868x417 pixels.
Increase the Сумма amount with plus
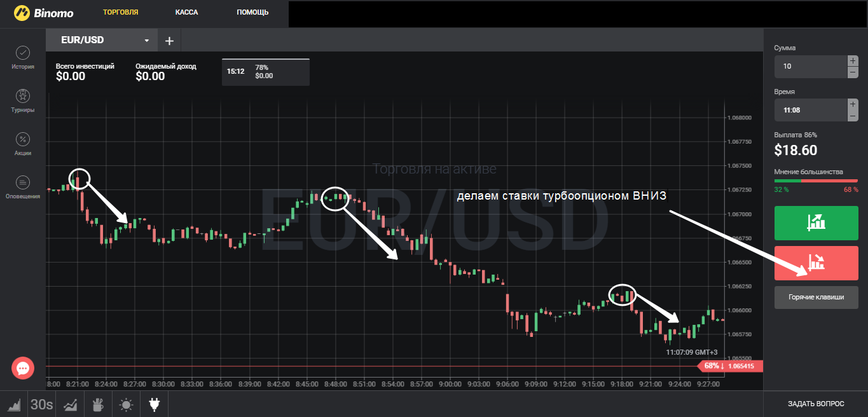[852, 61]
